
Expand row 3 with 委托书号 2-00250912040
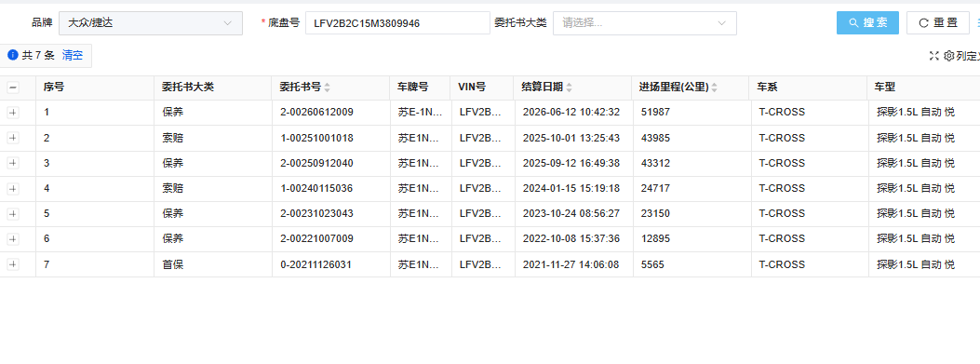click(13, 163)
